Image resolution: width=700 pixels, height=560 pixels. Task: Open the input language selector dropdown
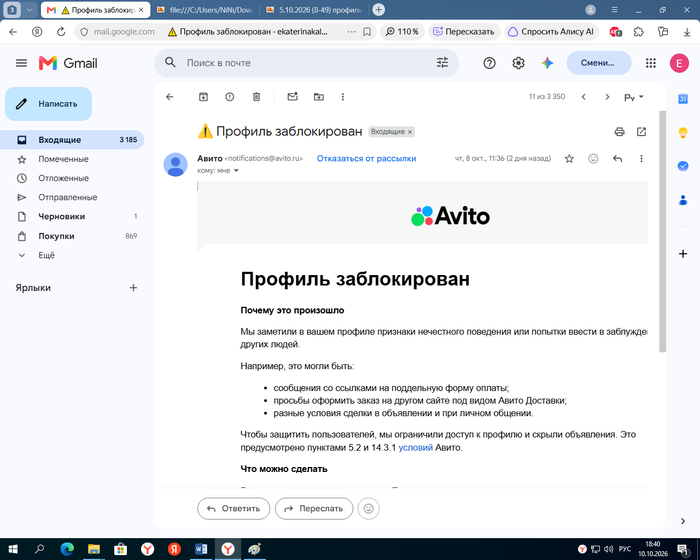pyautogui.click(x=633, y=97)
